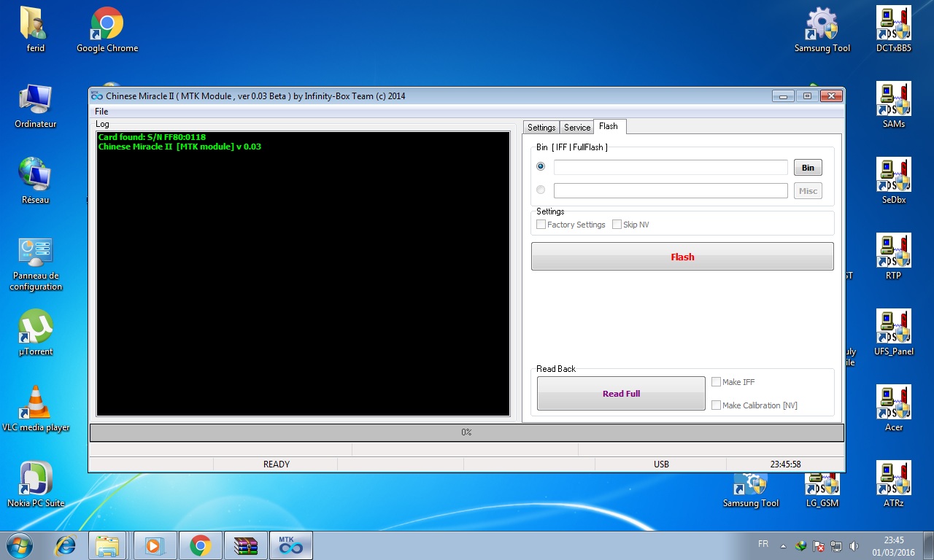Image resolution: width=934 pixels, height=560 pixels.
Task: Open Panneau de configuration desktop icon
Action: pos(36,262)
